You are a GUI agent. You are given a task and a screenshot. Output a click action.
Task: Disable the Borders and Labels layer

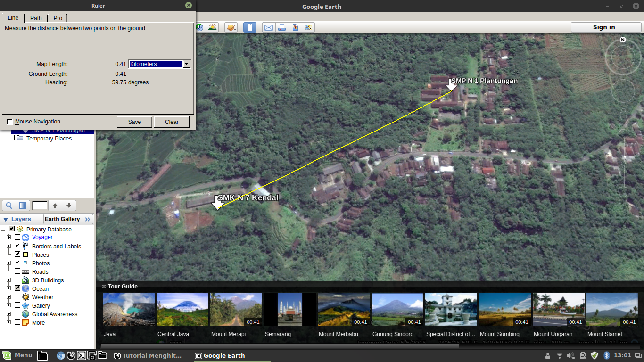pyautogui.click(x=17, y=246)
